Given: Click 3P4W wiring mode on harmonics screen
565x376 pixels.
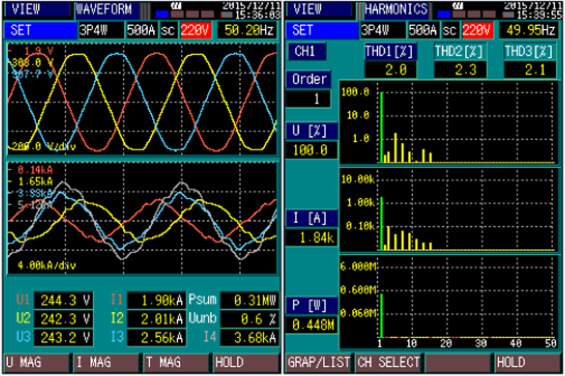Looking at the screenshot, I should pos(383,30).
